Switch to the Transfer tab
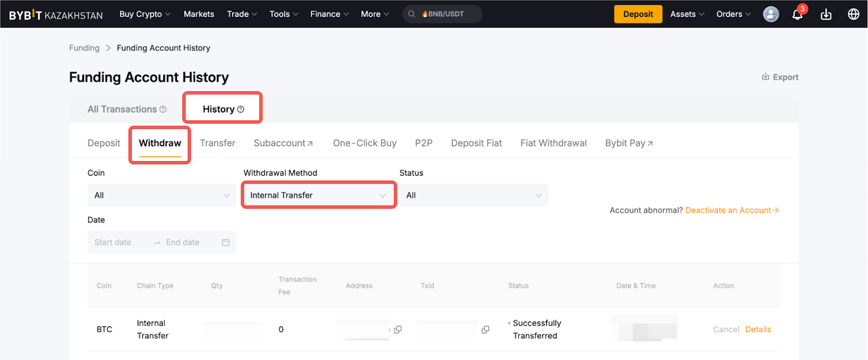868x360 pixels. pos(217,143)
